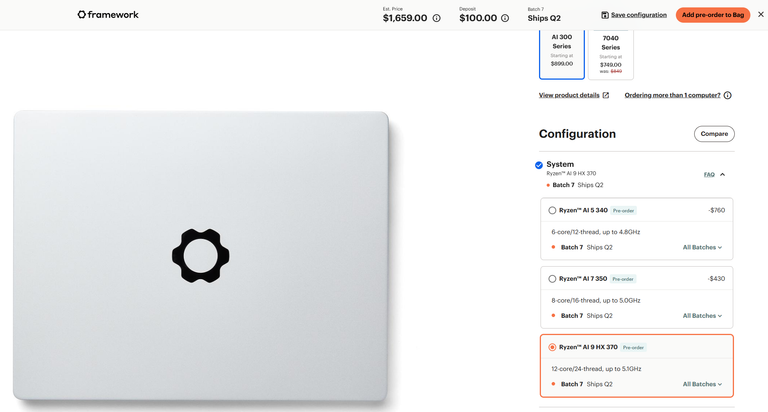Collapse the System section chevron
The width and height of the screenshot is (768, 412).
(722, 174)
